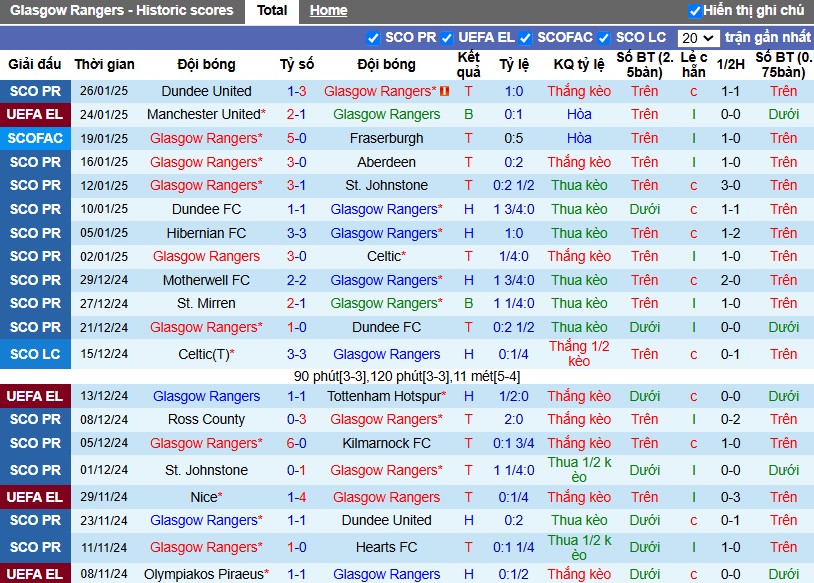Viewport: 814px width, 583px height.
Task: Open Motherwell FC team link
Action: click(206, 280)
